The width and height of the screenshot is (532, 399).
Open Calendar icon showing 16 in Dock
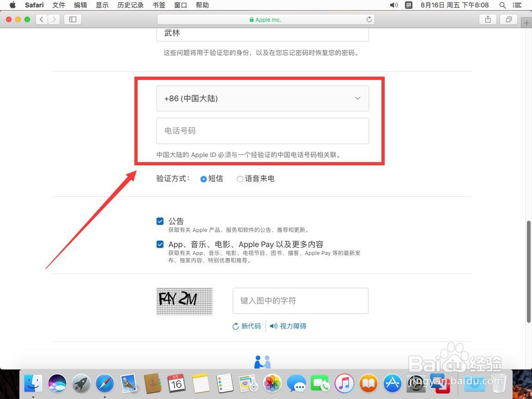coord(177,384)
